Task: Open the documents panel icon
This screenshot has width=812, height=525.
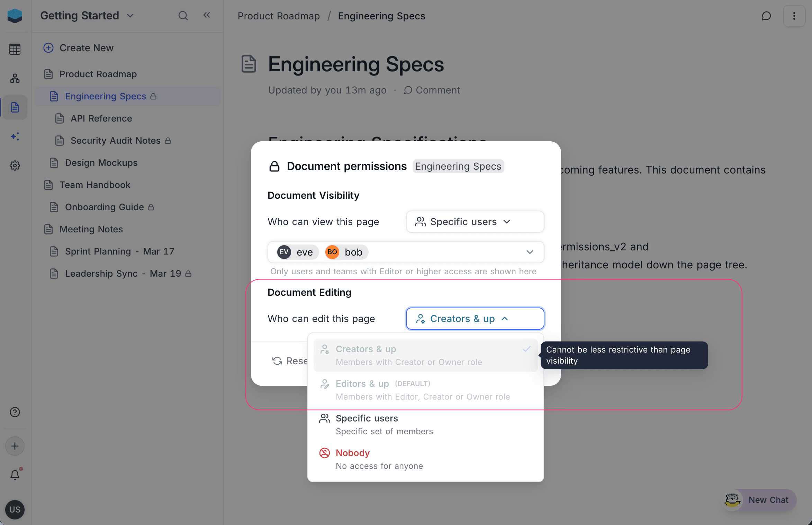Action: (15, 107)
